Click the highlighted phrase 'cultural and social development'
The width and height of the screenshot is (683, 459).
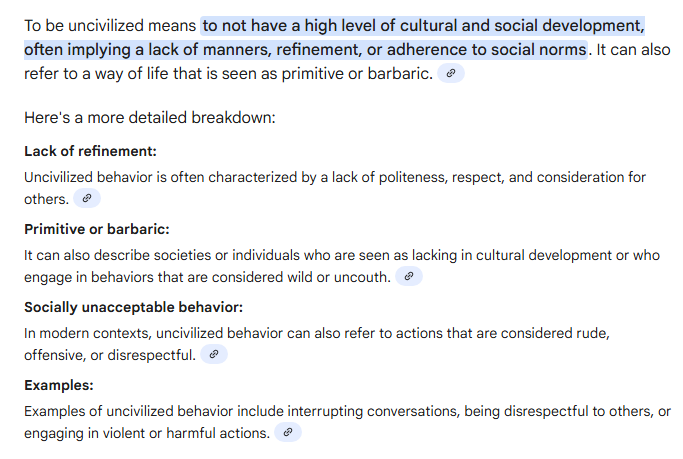pos(521,26)
